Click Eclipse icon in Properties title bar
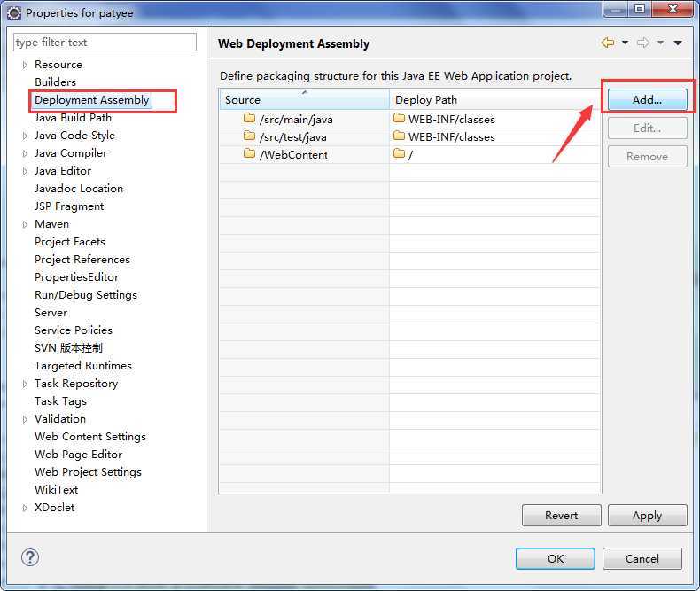 pos(14,13)
